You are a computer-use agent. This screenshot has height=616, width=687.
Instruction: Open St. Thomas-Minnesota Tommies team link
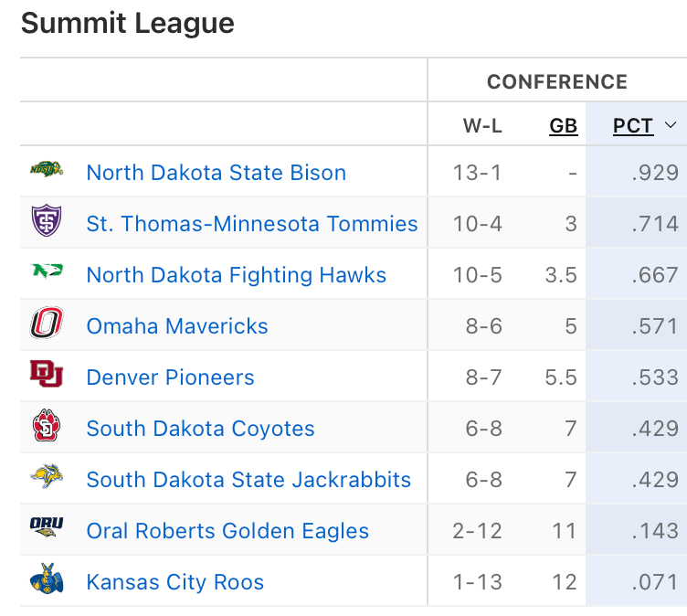[x=252, y=224]
